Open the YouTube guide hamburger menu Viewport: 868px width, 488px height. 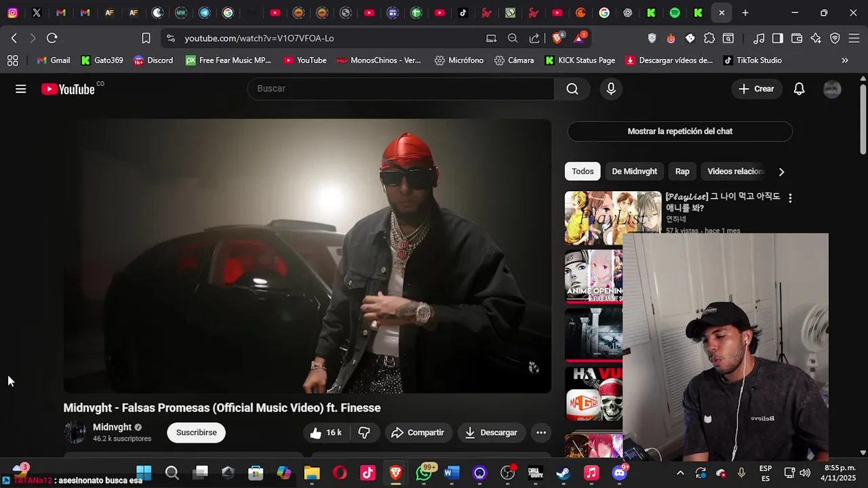21,89
